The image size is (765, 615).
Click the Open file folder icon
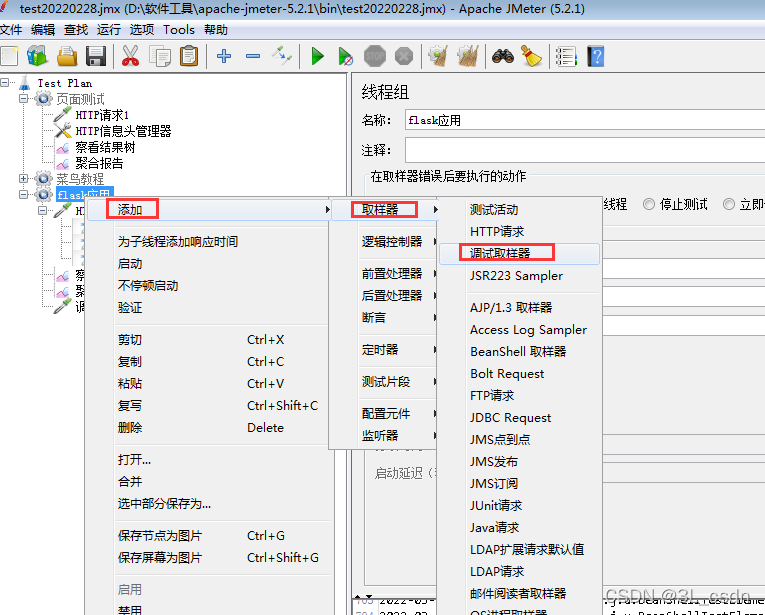[67, 56]
